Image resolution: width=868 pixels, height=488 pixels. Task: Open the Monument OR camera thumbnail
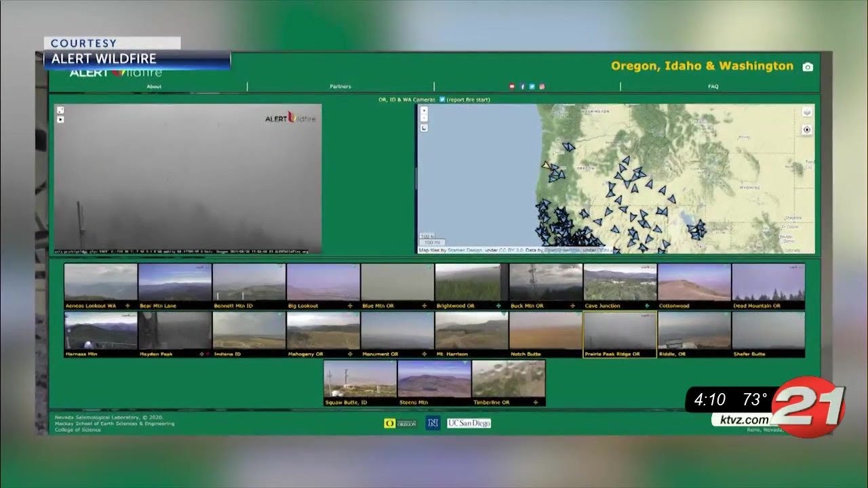(397, 334)
